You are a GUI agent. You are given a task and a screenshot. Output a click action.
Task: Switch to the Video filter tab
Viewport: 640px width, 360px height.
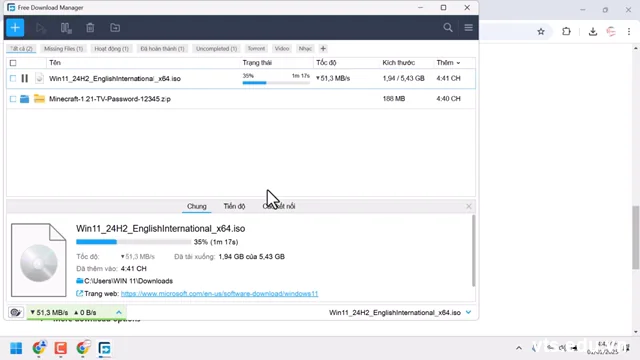pyautogui.click(x=282, y=49)
